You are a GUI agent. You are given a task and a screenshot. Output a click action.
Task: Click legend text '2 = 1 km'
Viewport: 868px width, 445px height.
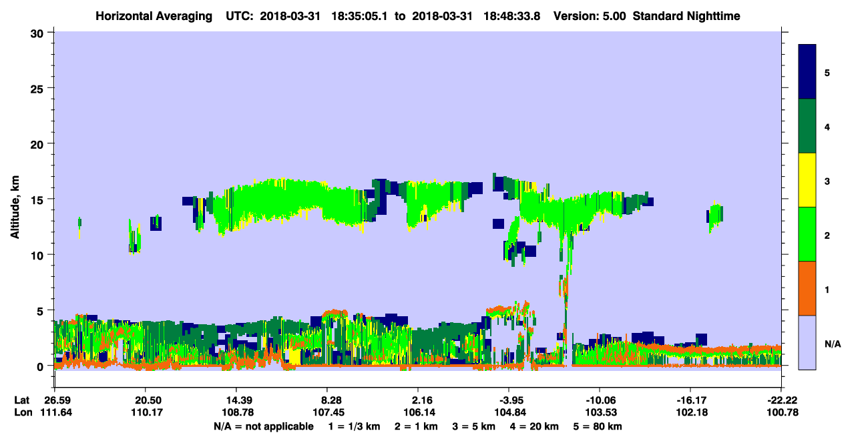click(416, 426)
